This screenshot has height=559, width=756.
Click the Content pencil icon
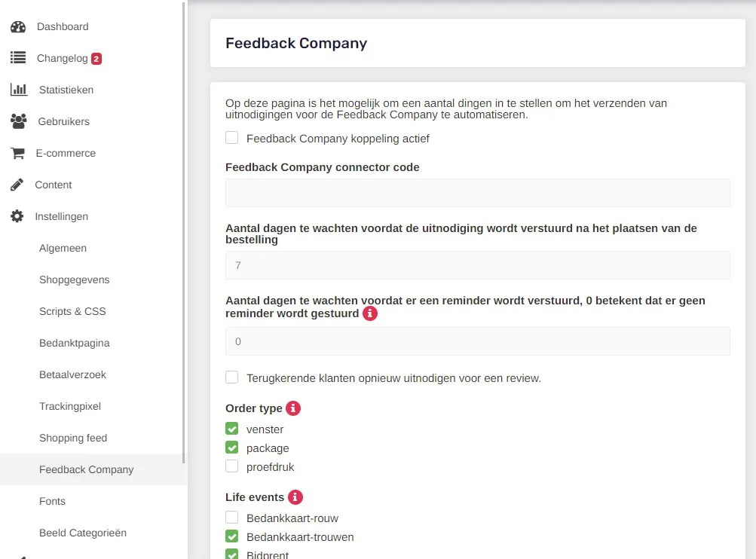pos(17,185)
